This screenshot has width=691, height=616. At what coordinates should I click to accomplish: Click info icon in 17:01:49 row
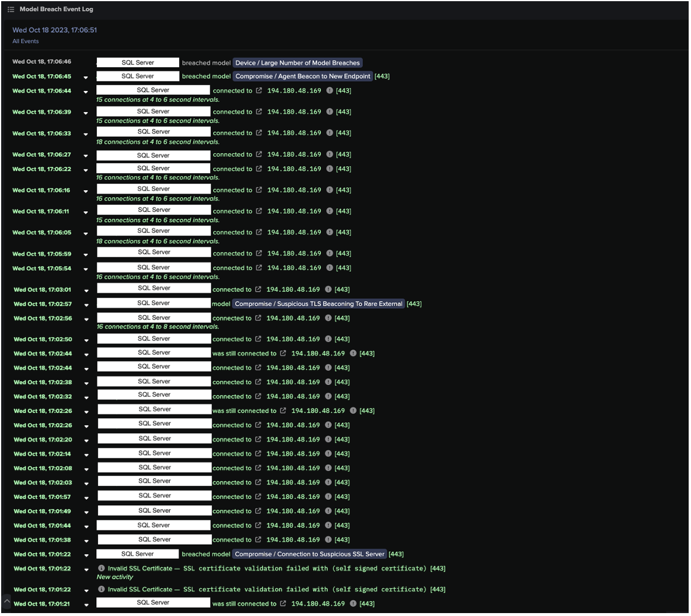coord(329,512)
